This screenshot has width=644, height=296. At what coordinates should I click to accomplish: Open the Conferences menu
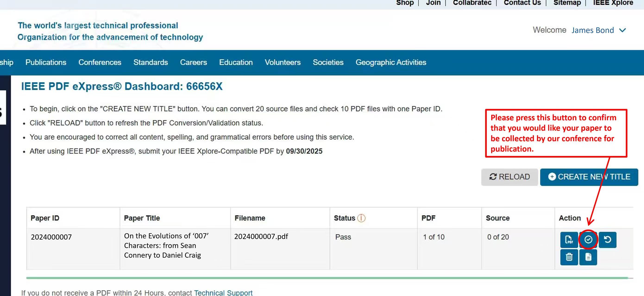[x=100, y=62]
